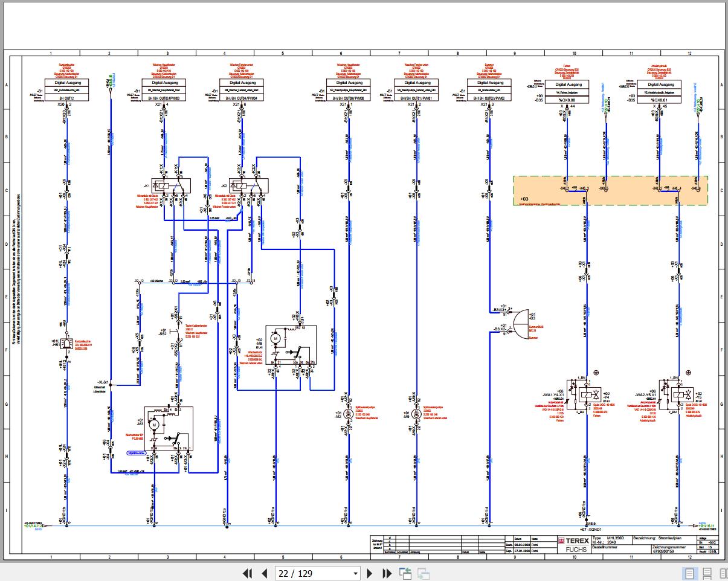The height and width of the screenshot is (581, 728).
Task: Go to the first page
Action: point(247,573)
